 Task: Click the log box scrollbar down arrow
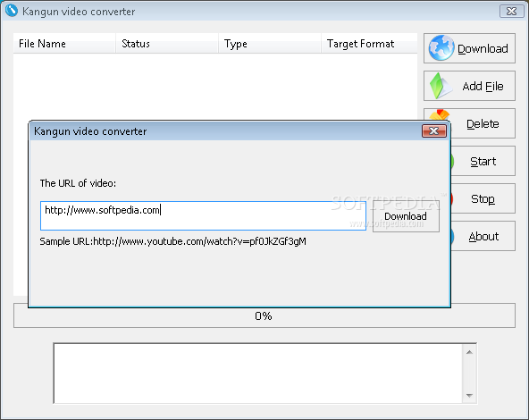click(x=469, y=395)
